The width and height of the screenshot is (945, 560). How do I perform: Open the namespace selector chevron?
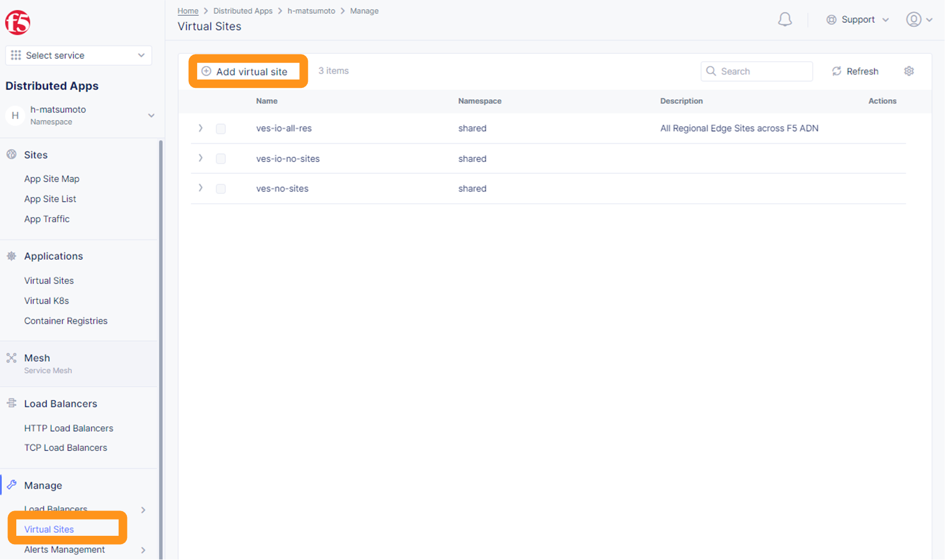click(x=151, y=116)
